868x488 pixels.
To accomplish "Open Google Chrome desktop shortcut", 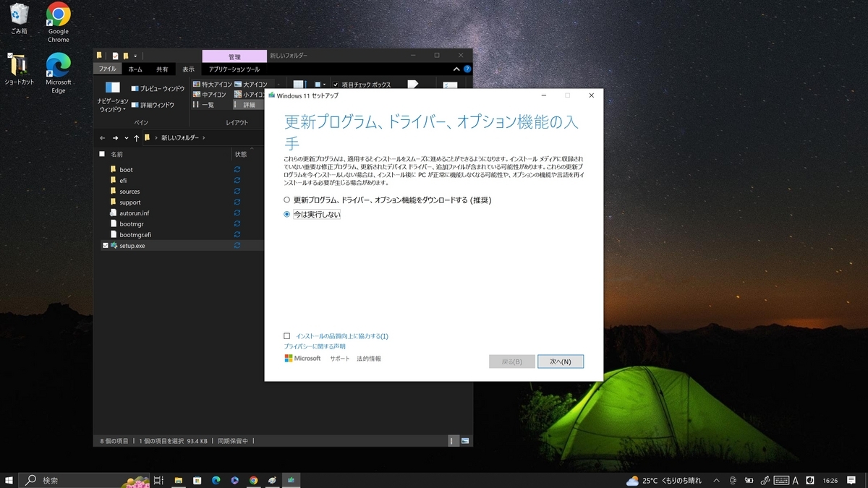I will point(59,22).
